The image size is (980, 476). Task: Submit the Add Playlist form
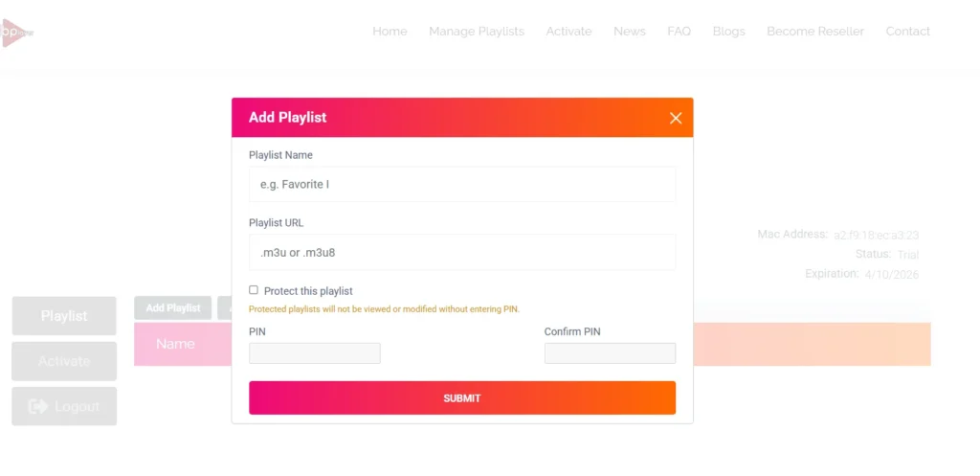tap(462, 397)
